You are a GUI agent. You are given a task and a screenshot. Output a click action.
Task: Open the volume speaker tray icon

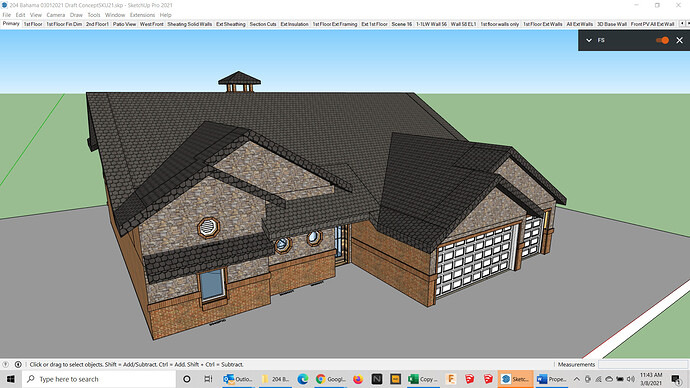coord(631,379)
